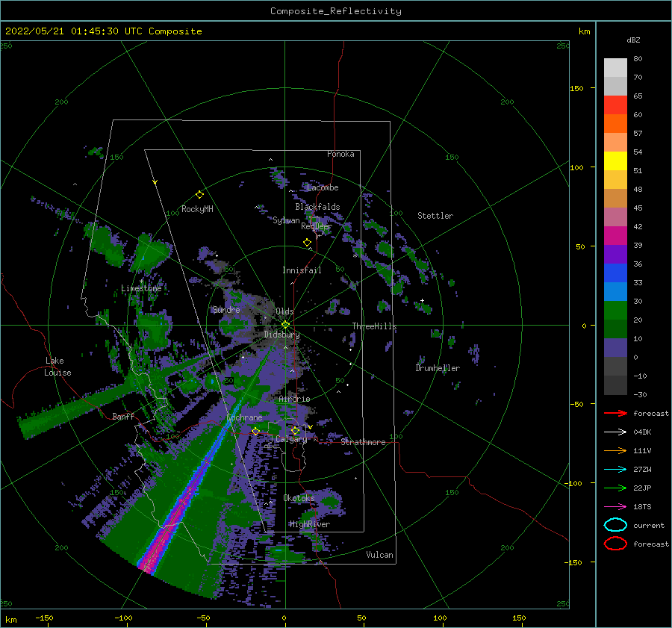The height and width of the screenshot is (628, 672).
Task: Click the km unit label at top right
Action: [584, 31]
